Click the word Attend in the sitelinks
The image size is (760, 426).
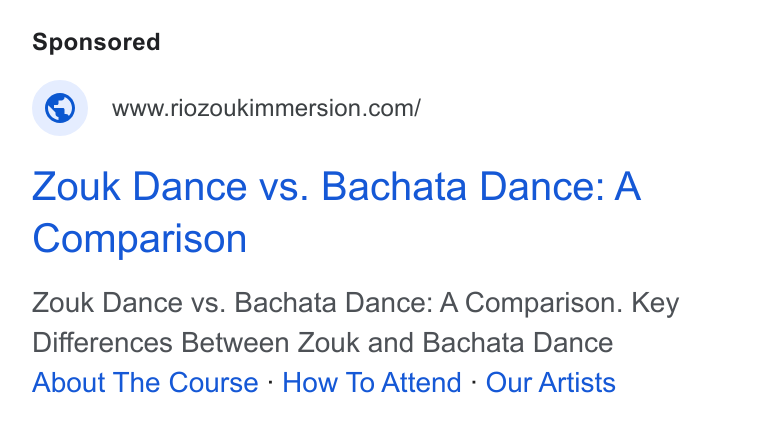click(x=421, y=382)
